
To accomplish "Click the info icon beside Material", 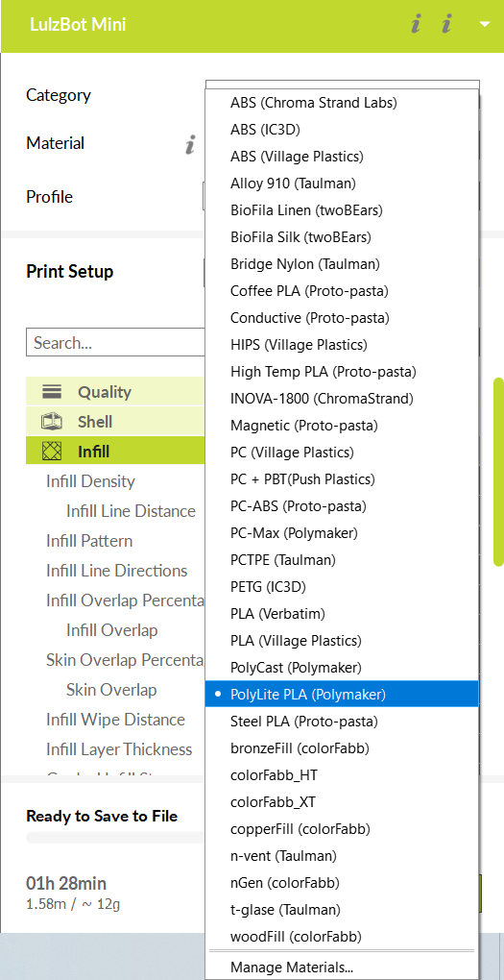I will (190, 144).
